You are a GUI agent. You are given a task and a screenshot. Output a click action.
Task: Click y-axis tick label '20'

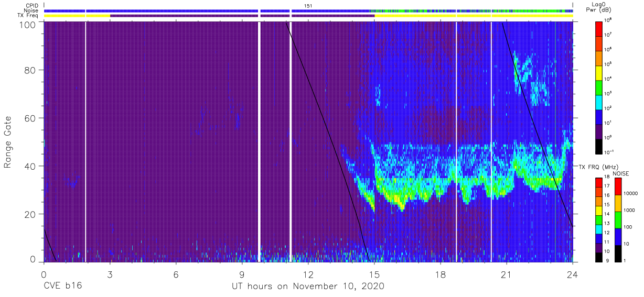30,214
